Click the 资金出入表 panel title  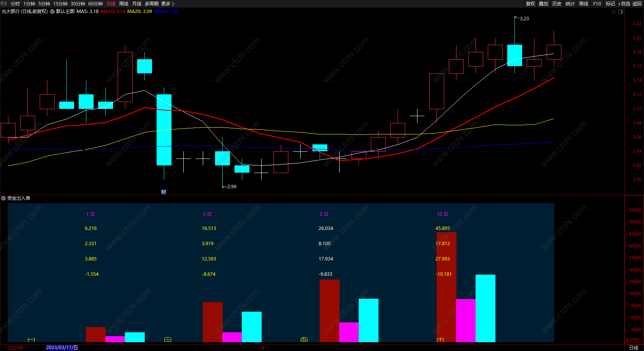(19, 198)
